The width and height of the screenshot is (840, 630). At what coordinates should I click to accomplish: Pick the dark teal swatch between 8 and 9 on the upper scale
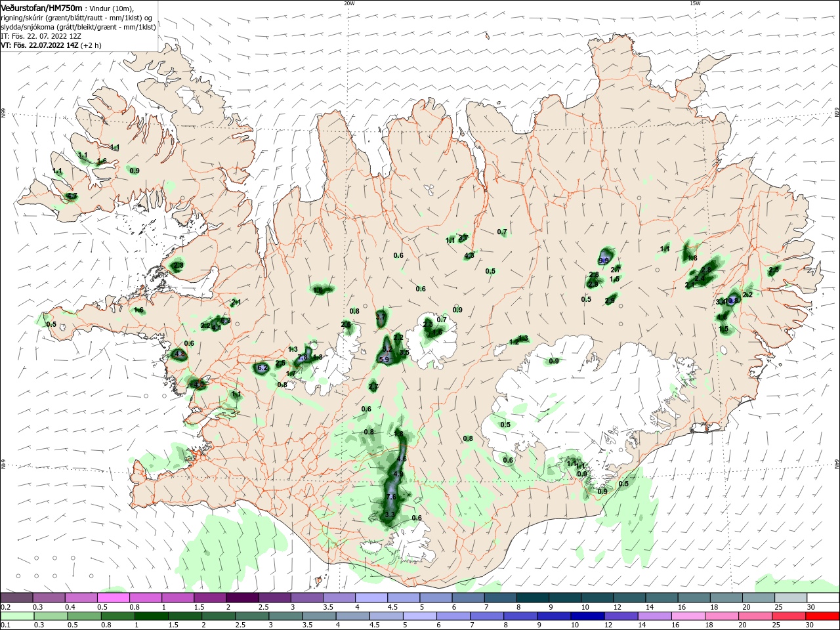(x=532, y=597)
